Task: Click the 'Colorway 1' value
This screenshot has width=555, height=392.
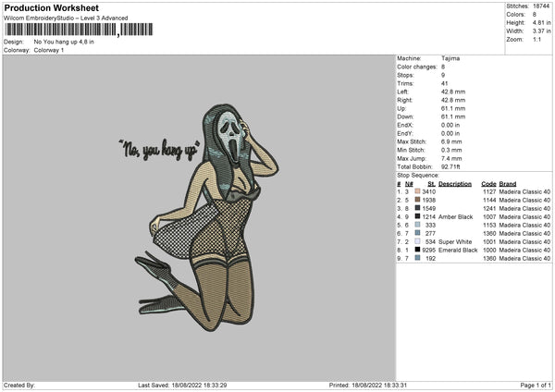Action: [49, 50]
